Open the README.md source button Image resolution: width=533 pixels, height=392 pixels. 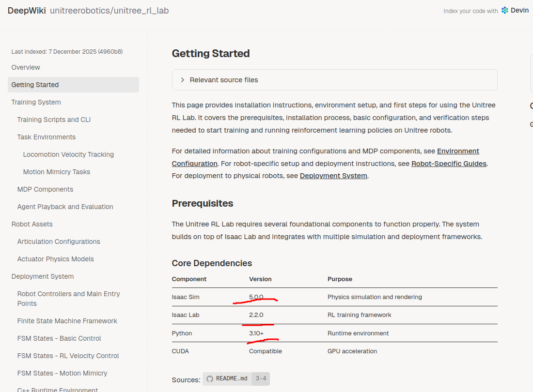227,379
